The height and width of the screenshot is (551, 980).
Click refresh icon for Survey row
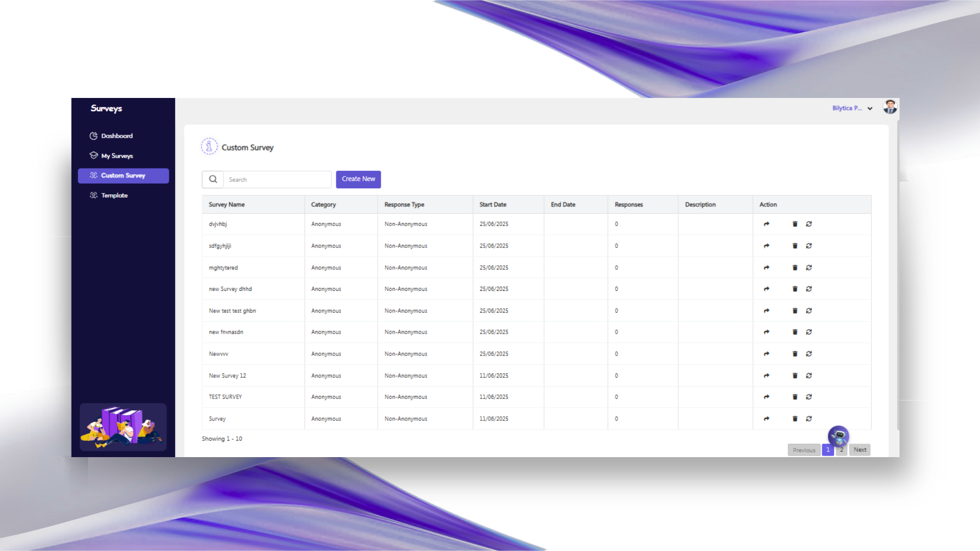point(809,419)
